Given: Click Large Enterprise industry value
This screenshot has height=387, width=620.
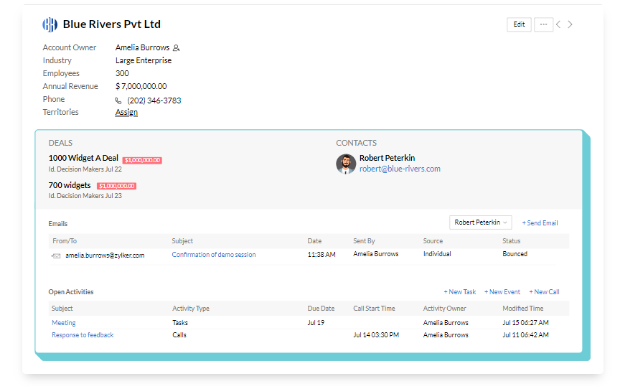Looking at the screenshot, I should pos(144,60).
